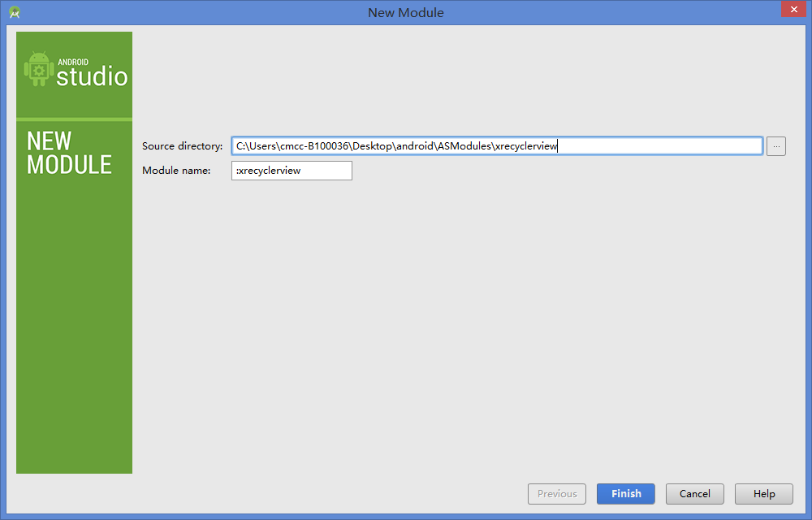Viewport: 812px width, 520px height.
Task: Open the Help button
Action: 764,493
